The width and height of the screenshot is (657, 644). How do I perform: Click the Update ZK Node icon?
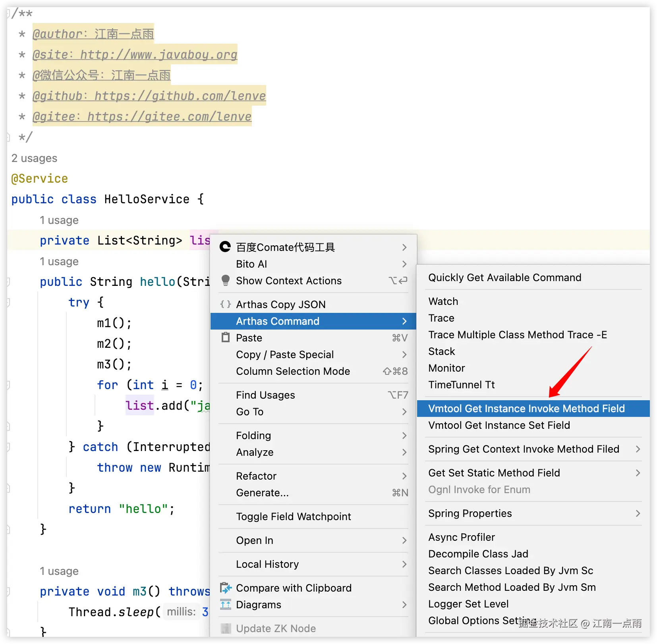pos(225,628)
